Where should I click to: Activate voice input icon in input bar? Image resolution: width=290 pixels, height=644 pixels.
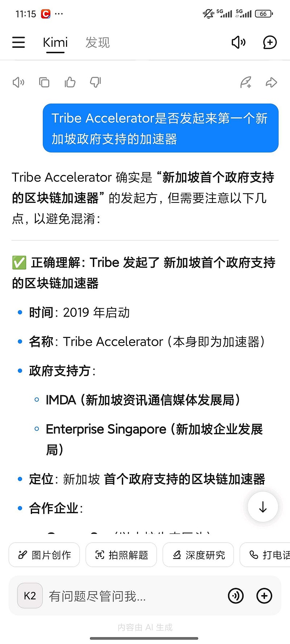point(236,596)
